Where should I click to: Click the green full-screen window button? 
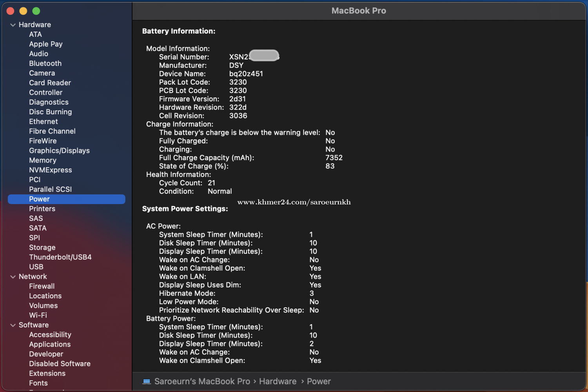point(36,11)
